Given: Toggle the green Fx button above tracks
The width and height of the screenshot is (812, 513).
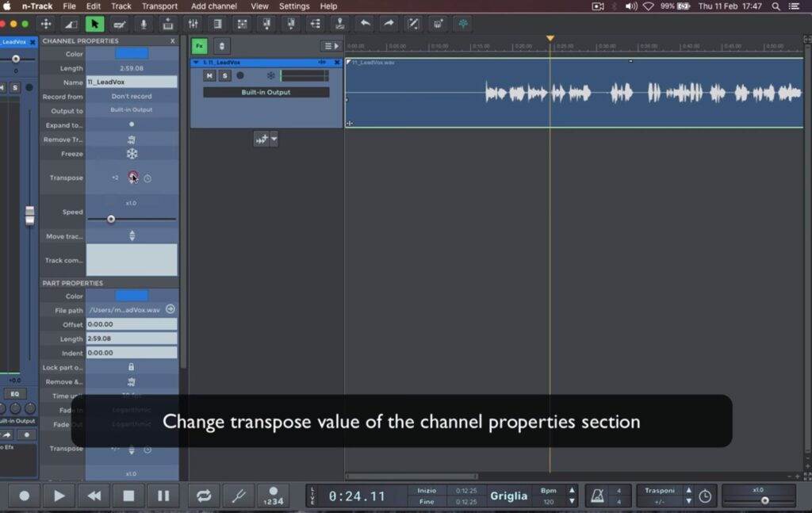Looking at the screenshot, I should click(x=199, y=46).
